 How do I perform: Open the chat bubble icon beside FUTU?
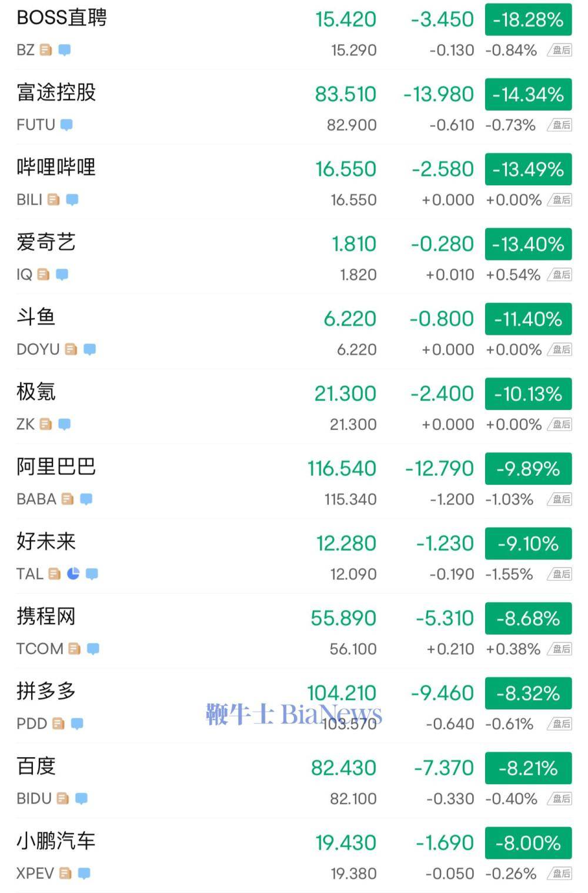click(66, 125)
